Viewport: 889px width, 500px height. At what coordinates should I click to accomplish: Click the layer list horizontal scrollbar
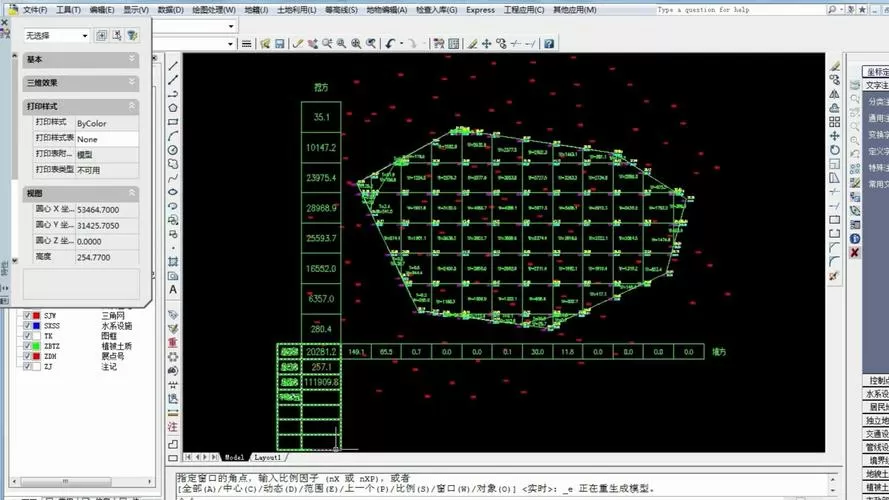point(82,481)
